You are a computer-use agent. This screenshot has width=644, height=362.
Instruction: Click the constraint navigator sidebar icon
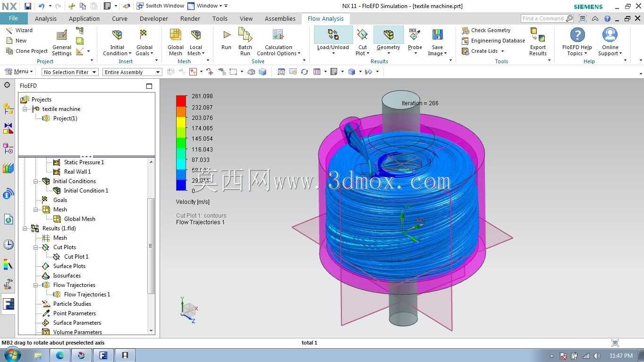(8, 128)
